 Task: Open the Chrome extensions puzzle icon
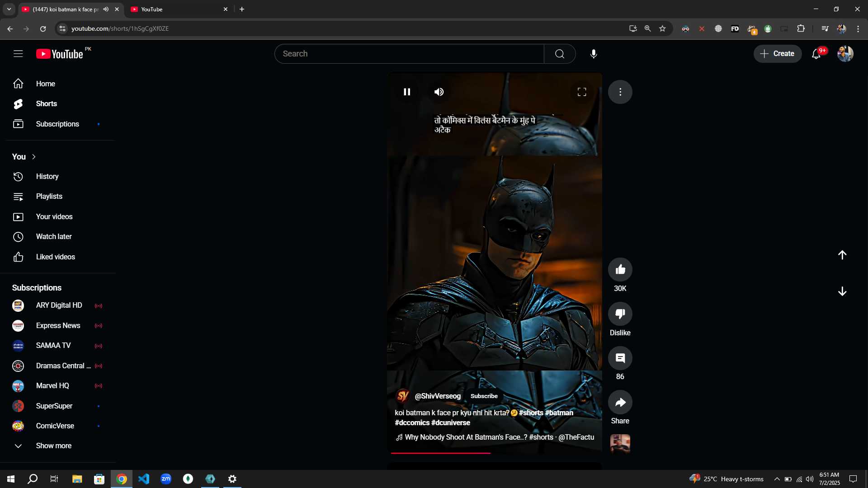pyautogui.click(x=801, y=28)
